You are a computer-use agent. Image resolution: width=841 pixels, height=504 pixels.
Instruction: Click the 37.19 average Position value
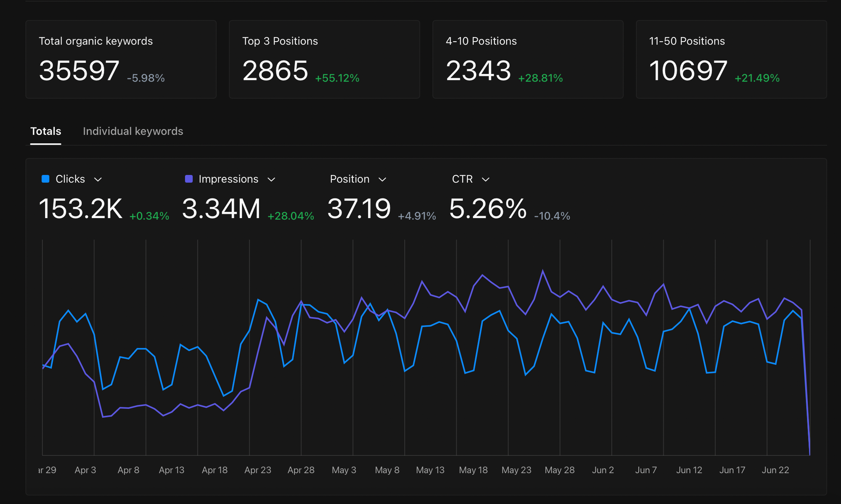click(359, 207)
